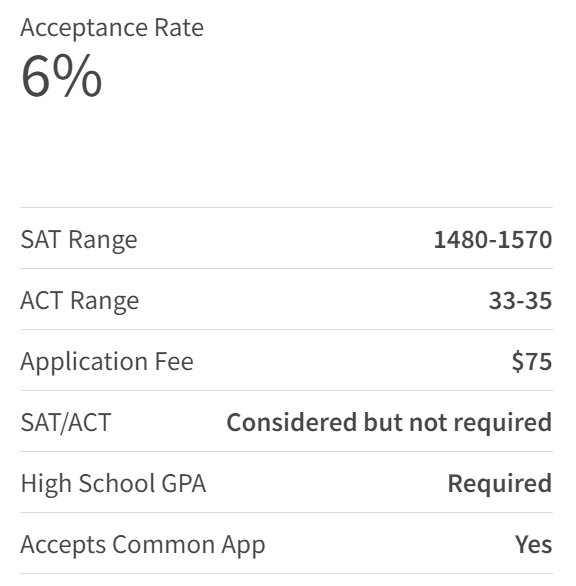The image size is (576, 586).
Task: Select the Application Fee label
Action: [x=107, y=362]
